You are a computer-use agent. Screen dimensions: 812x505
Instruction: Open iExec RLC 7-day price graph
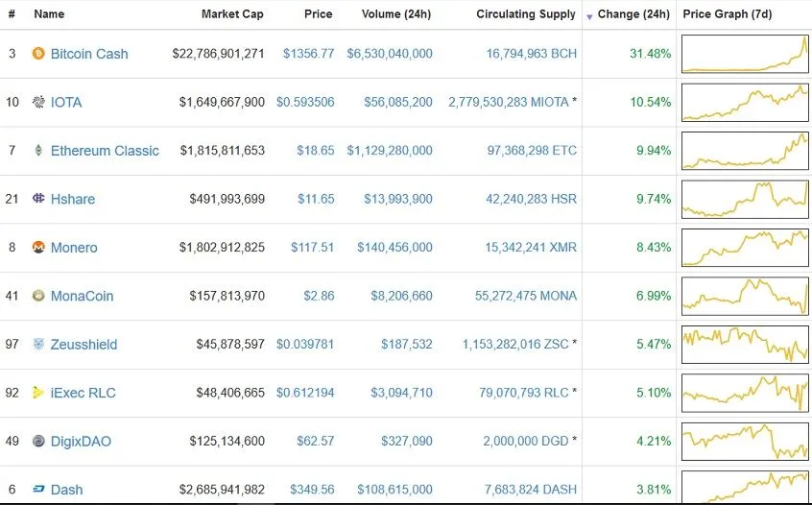tap(745, 393)
